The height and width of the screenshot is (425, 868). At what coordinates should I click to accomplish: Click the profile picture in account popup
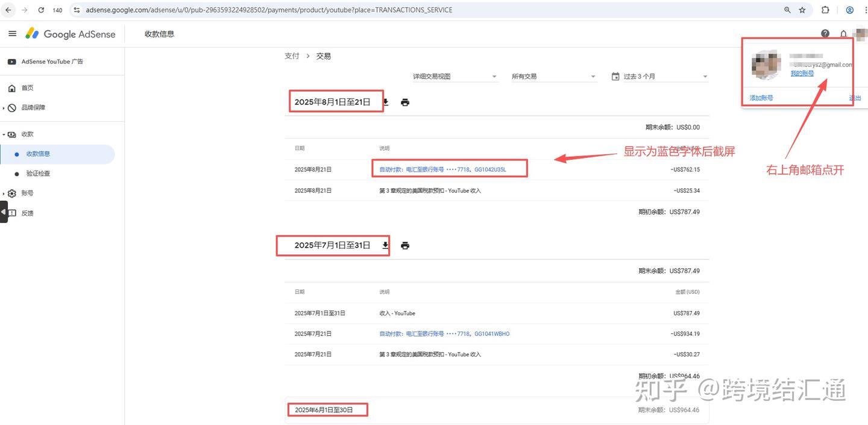(767, 65)
